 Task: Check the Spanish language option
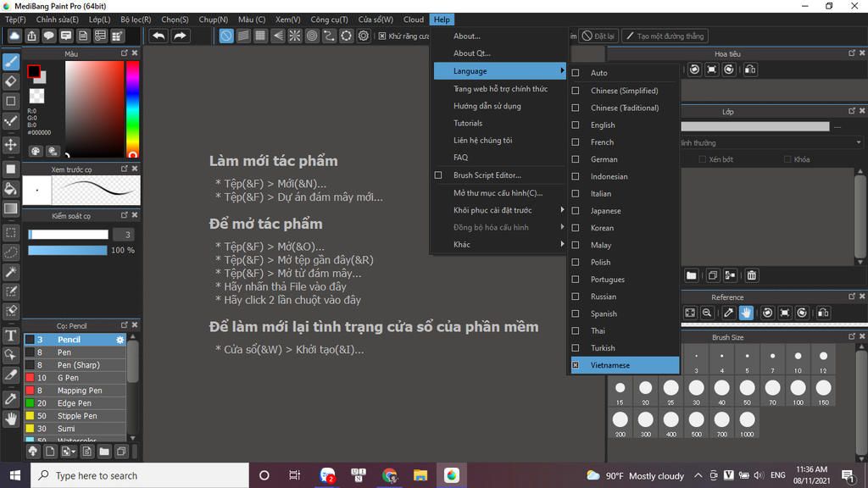point(576,313)
